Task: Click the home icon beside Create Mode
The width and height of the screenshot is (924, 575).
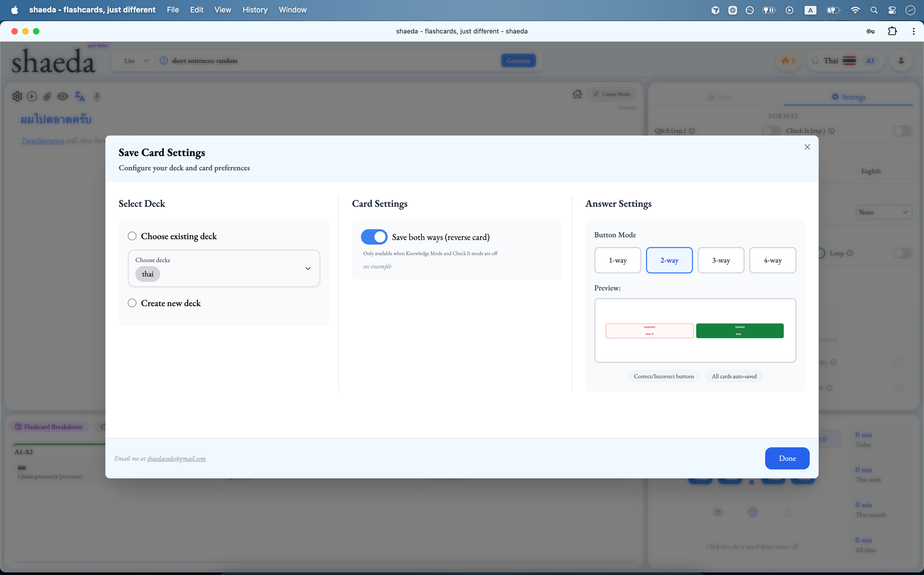Action: [577, 94]
